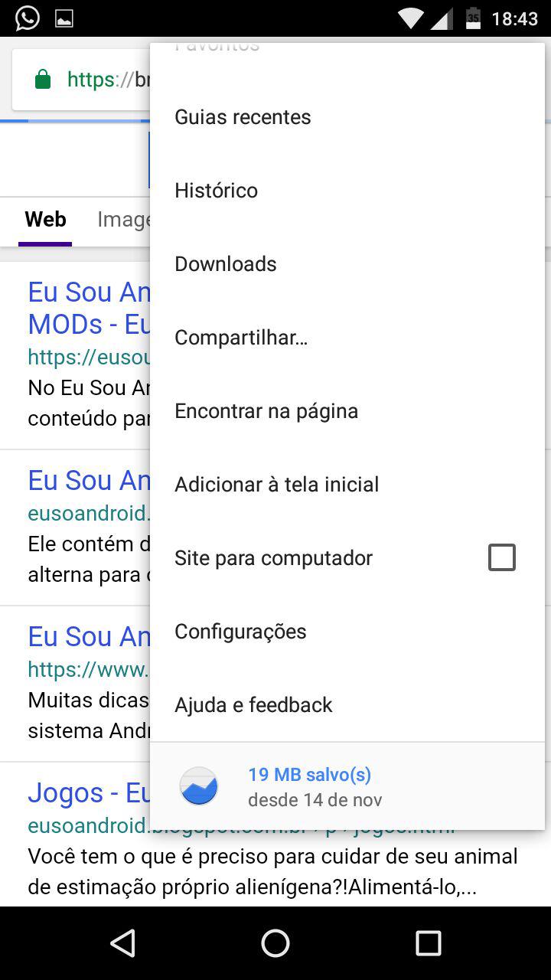Image resolution: width=551 pixels, height=980 pixels.
Task: Choose Compartilhar… from the menu
Action: pos(241,338)
